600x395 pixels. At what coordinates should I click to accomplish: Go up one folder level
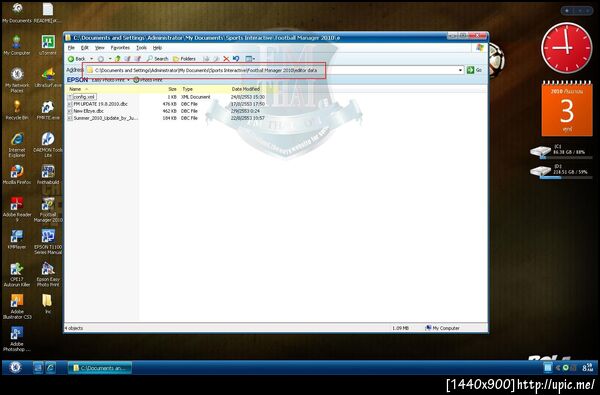tap(118, 59)
